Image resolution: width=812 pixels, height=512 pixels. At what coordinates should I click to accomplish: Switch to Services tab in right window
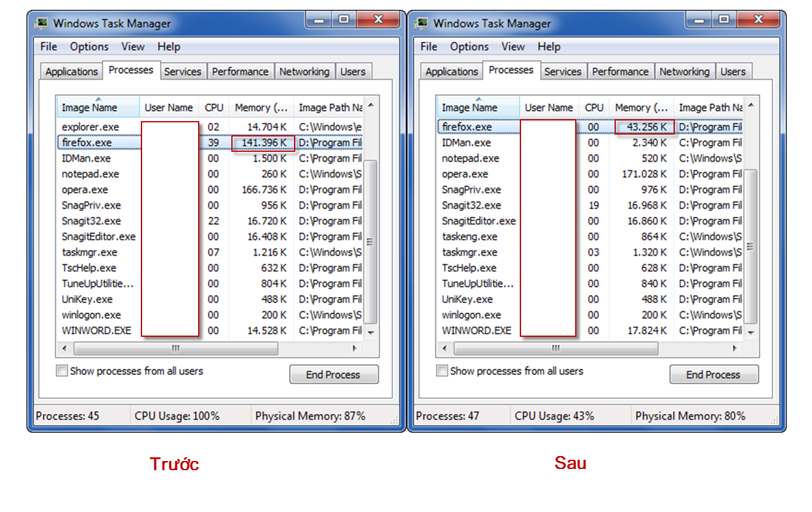click(x=563, y=72)
